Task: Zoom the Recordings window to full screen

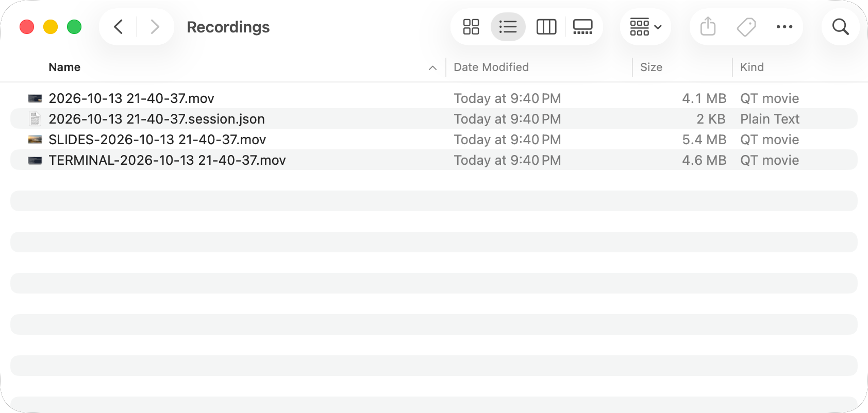Action: coord(74,27)
